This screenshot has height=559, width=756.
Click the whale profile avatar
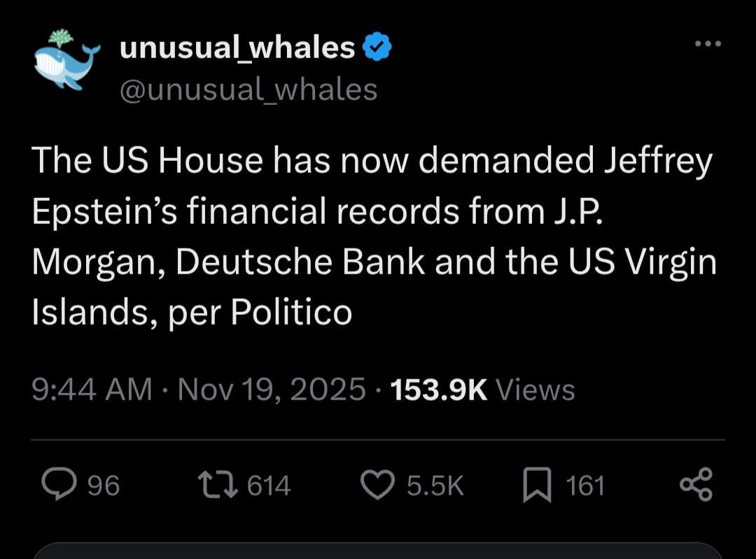(x=66, y=62)
